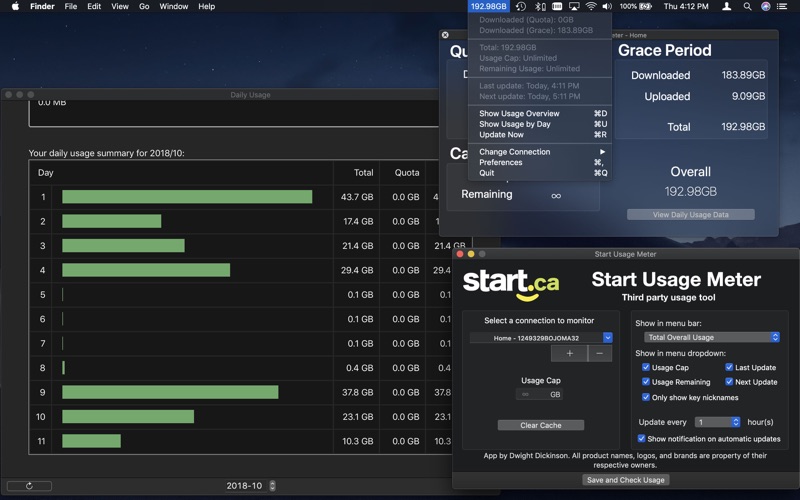This screenshot has width=800, height=500.
Task: Click the Overall 192.98GB value
Action: pos(690,191)
